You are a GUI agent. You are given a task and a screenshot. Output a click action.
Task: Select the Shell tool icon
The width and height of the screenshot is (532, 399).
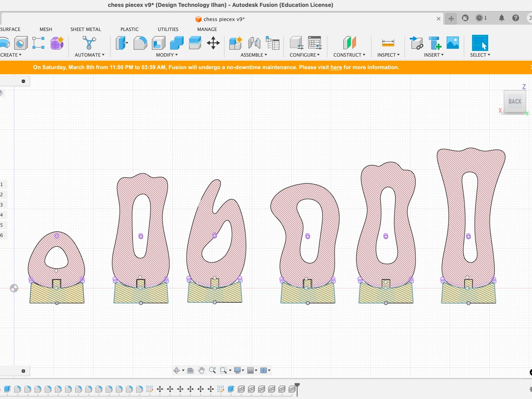pyautogui.click(x=159, y=43)
